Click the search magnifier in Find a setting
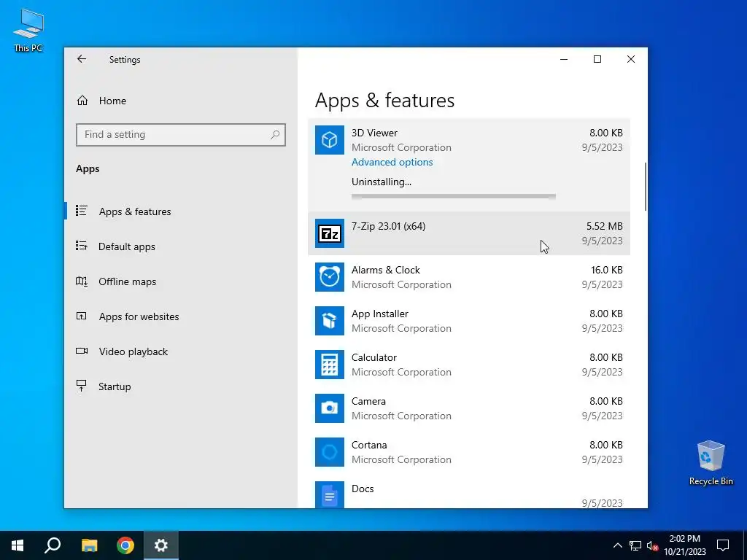The image size is (747, 560). point(275,135)
